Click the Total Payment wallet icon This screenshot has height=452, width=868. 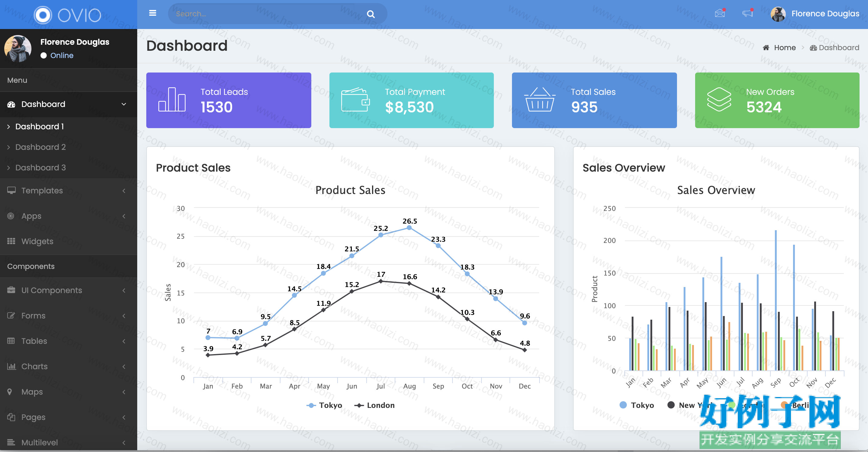coord(355,99)
